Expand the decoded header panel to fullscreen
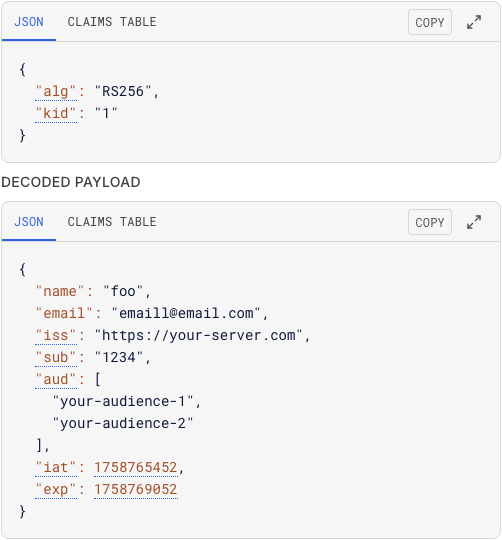Viewport: 502px width, 540px height. 474,22
